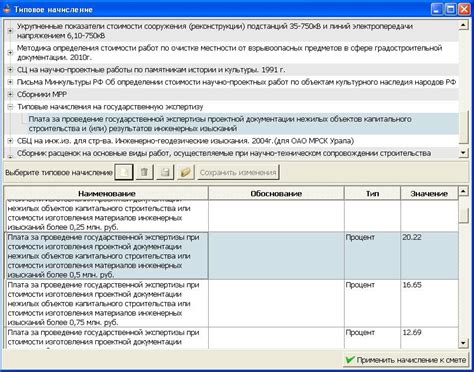The width and height of the screenshot is (474, 372).
Task: Select Письма Минкультуры РФ tree row
Action: click(236, 82)
